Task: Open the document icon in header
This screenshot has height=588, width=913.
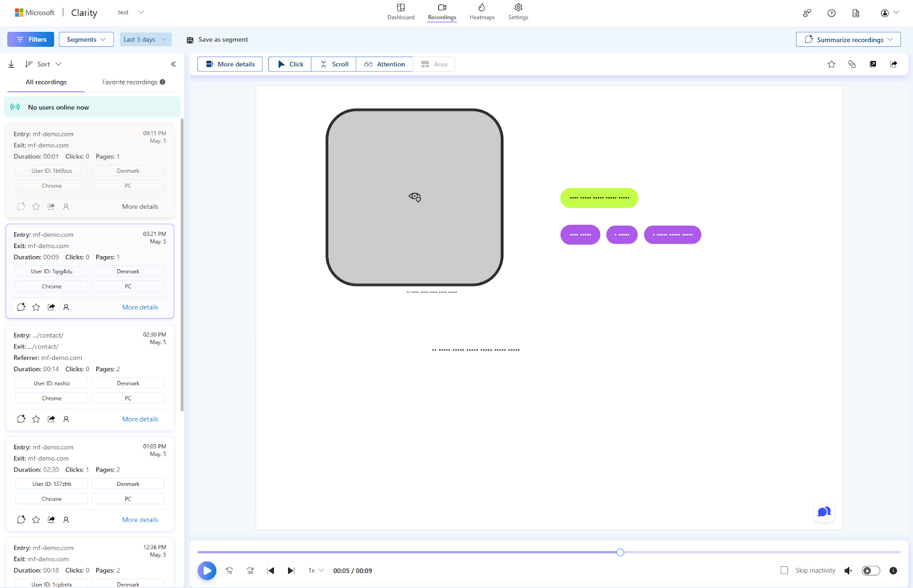Action: pyautogui.click(x=856, y=13)
